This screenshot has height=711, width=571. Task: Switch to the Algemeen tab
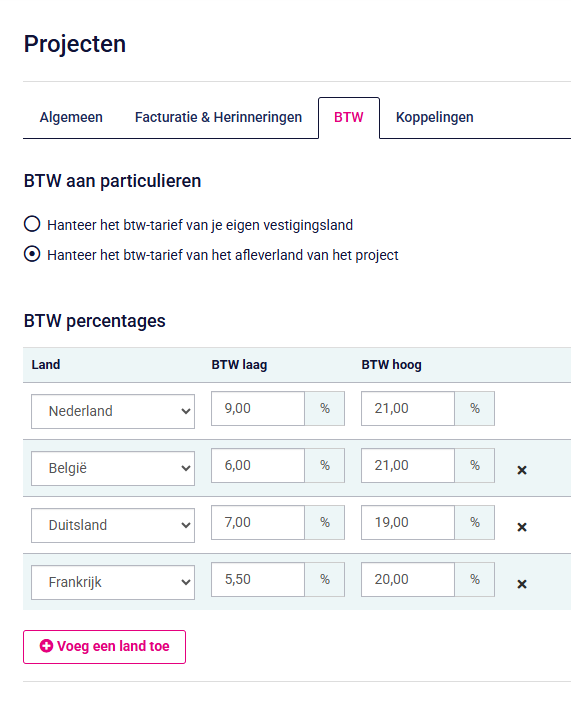[71, 117]
